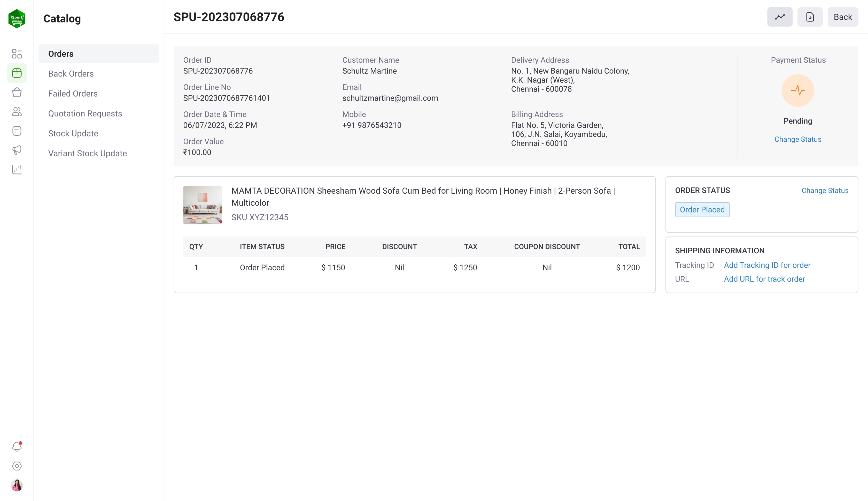
Task: Select the Dashboard grid icon
Action: [17, 53]
